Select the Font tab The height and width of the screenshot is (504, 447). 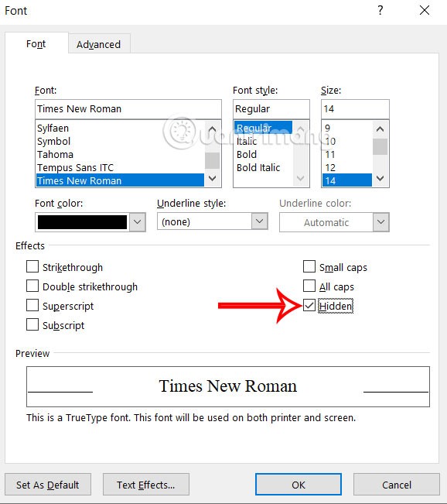[x=36, y=43]
